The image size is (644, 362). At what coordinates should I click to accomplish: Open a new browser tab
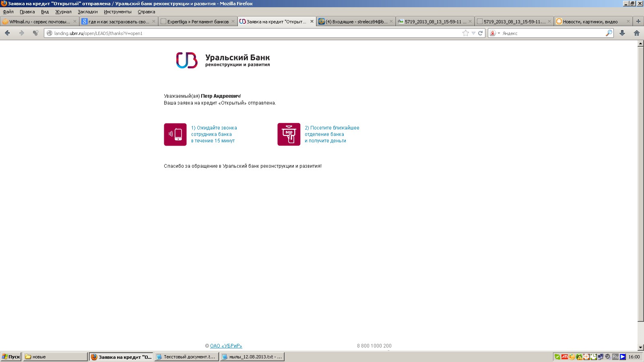point(638,21)
